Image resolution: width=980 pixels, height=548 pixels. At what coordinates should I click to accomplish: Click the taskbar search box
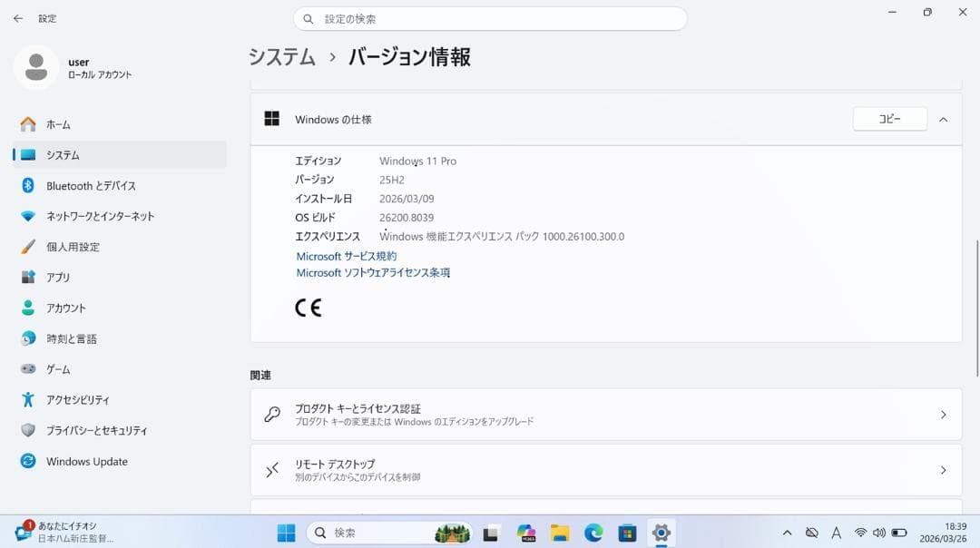point(388,533)
